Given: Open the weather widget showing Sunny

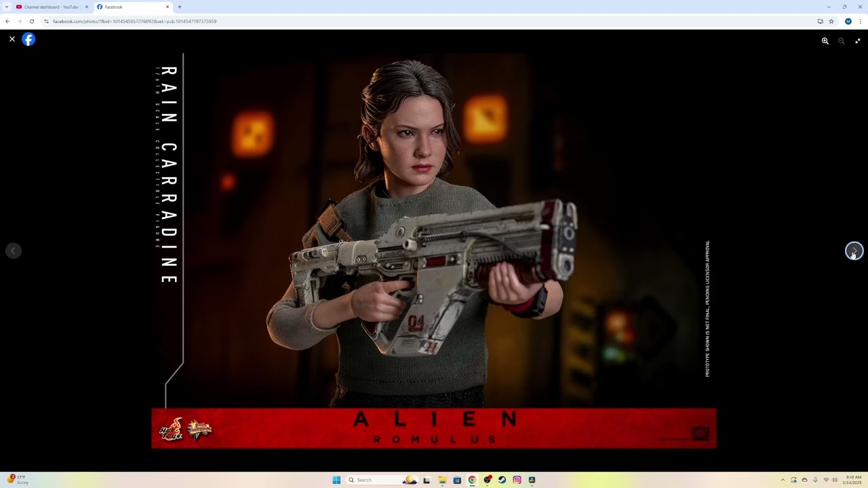Looking at the screenshot, I should [18, 480].
